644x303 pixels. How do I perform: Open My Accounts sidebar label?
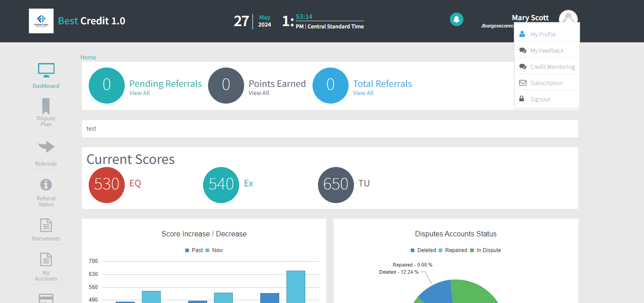click(46, 276)
